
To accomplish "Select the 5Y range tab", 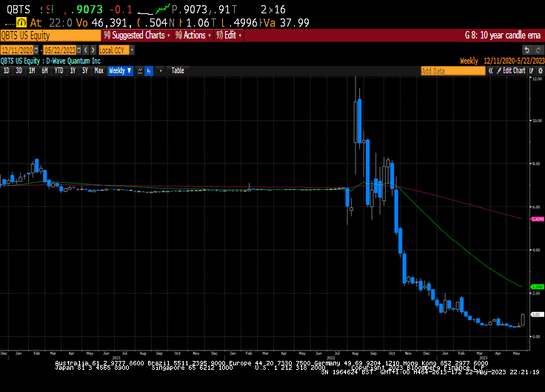I will tap(85, 71).
